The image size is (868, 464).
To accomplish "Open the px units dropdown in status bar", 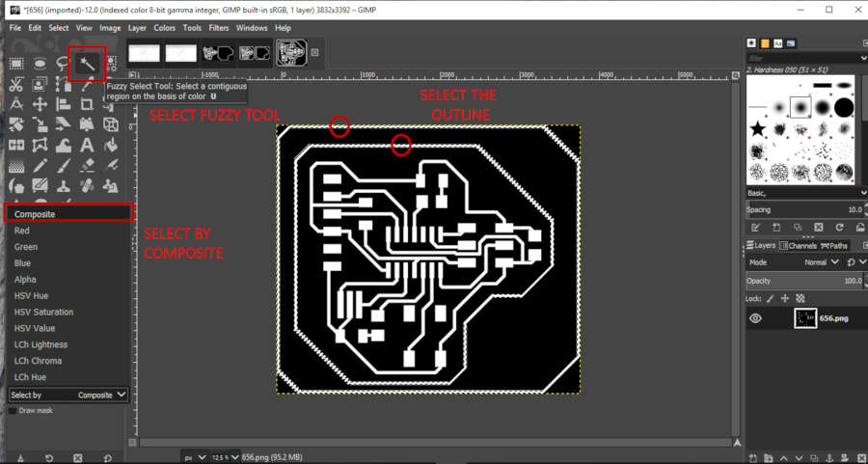I will click(196, 457).
